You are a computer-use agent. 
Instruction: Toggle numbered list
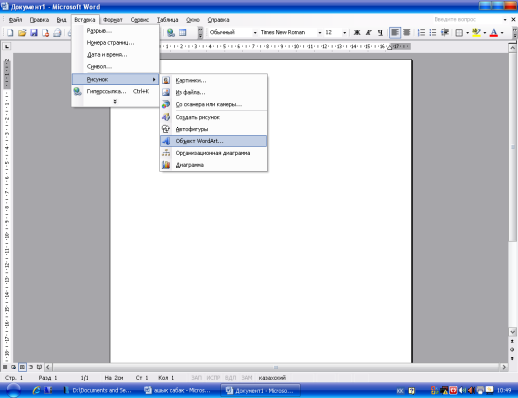coord(421,33)
